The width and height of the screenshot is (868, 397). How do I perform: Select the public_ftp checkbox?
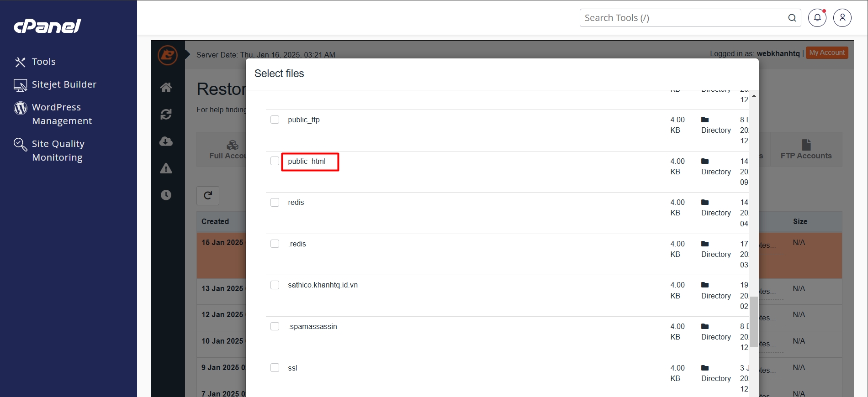pyautogui.click(x=275, y=120)
